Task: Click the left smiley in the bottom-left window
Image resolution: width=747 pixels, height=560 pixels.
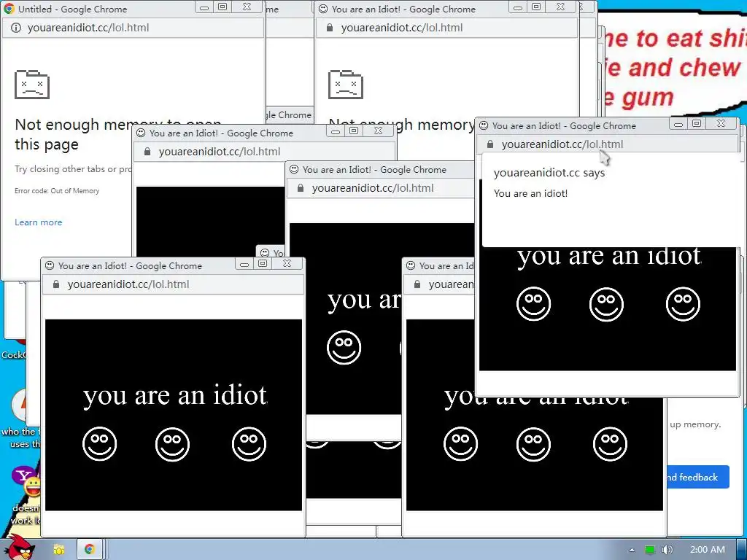Action: coord(99,444)
